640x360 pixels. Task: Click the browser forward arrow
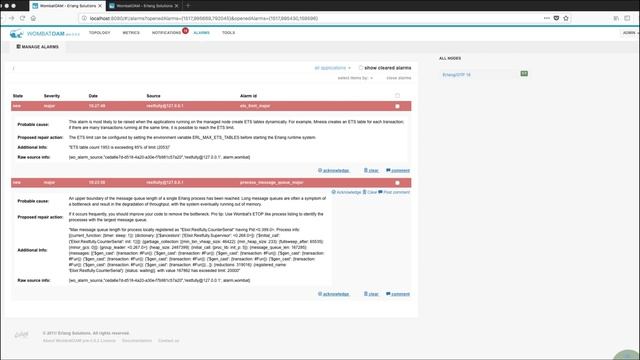pos(11,18)
